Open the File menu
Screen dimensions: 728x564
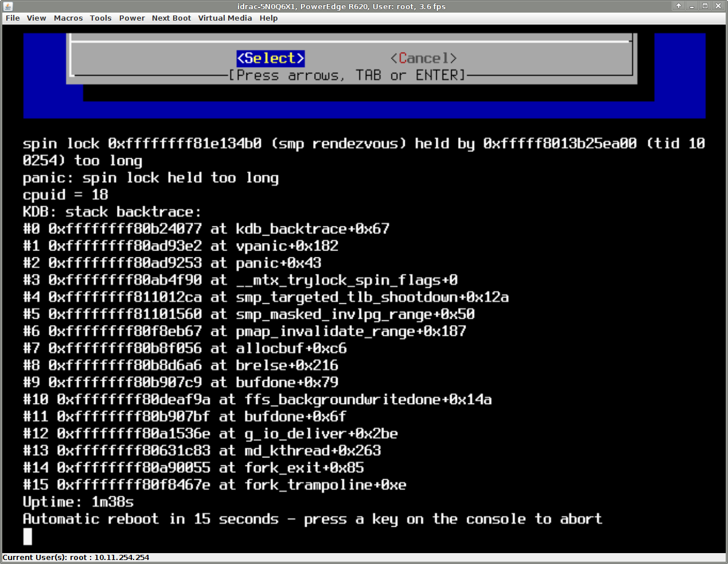click(x=13, y=18)
